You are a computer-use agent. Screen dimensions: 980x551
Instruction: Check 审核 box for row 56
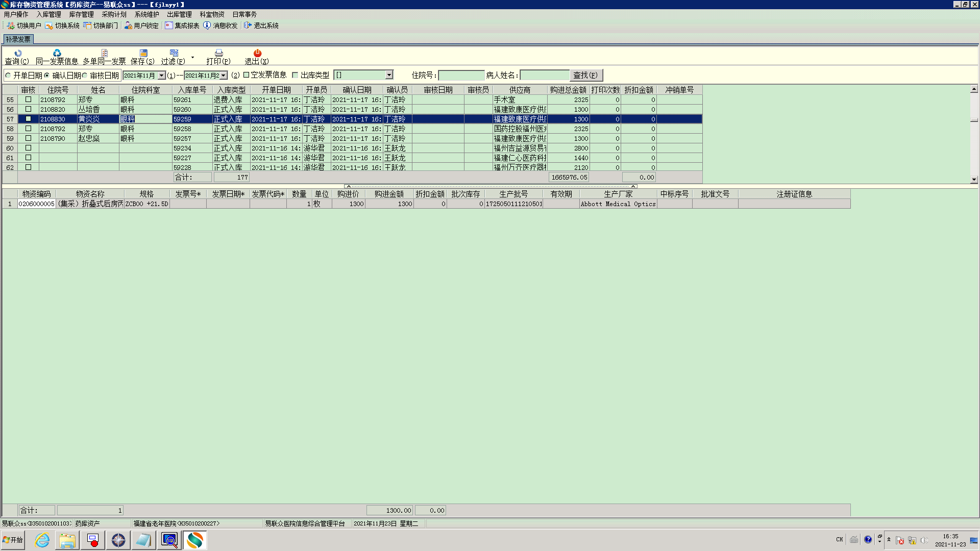click(28, 109)
